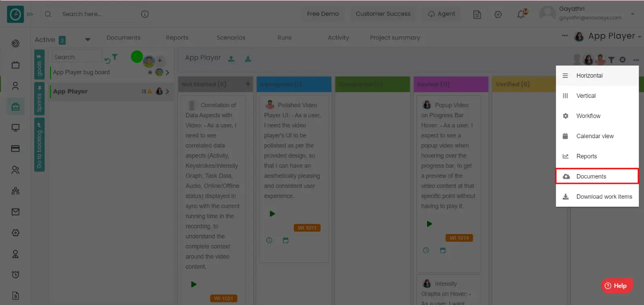Choose Horizontal view option
The image size is (644, 305).
[x=597, y=76]
